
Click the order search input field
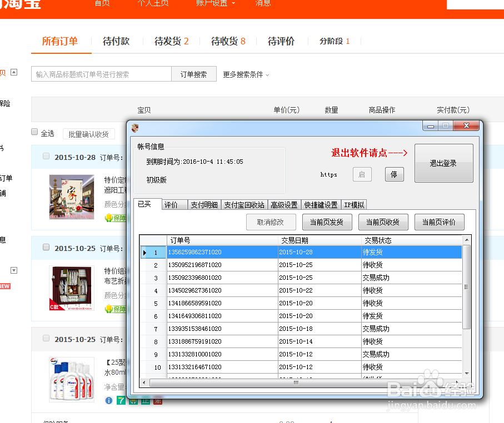click(x=101, y=74)
